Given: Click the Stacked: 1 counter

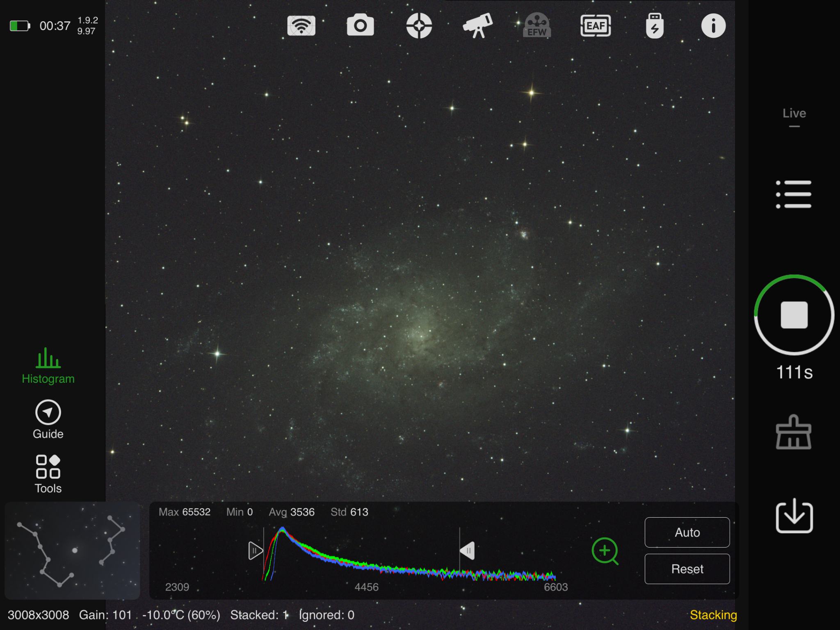Looking at the screenshot, I should (x=259, y=615).
